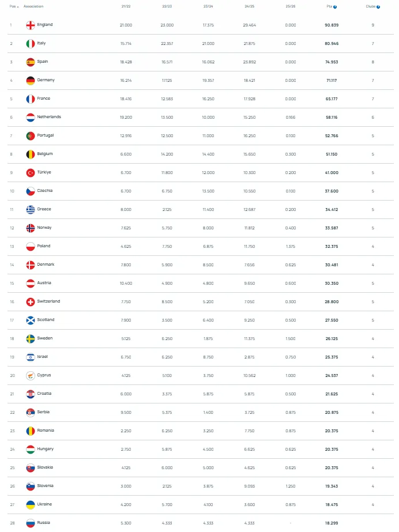Viewport: 399px width, 532px height.
Task: Select the 25/26 season column header
Action: click(291, 6)
